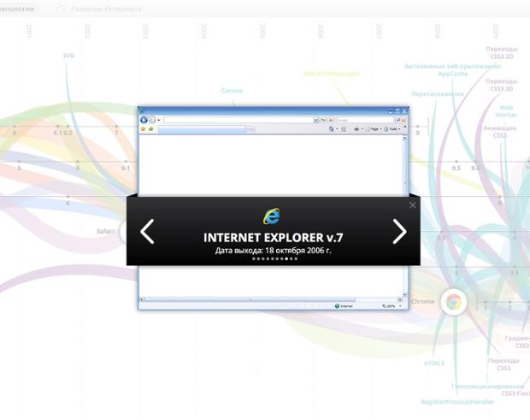530x420 pixels.
Task: Select the highlighted white pagination dot
Action: [x=286, y=258]
